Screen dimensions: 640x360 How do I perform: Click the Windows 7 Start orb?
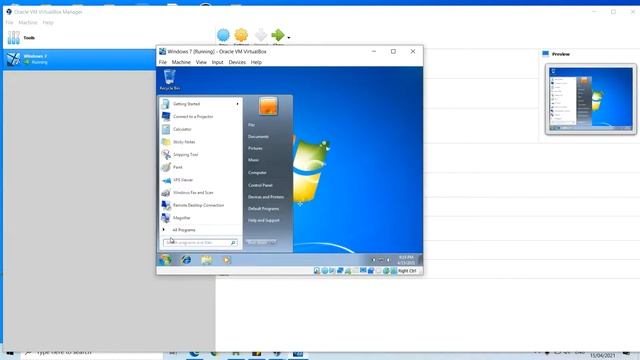coord(165,260)
